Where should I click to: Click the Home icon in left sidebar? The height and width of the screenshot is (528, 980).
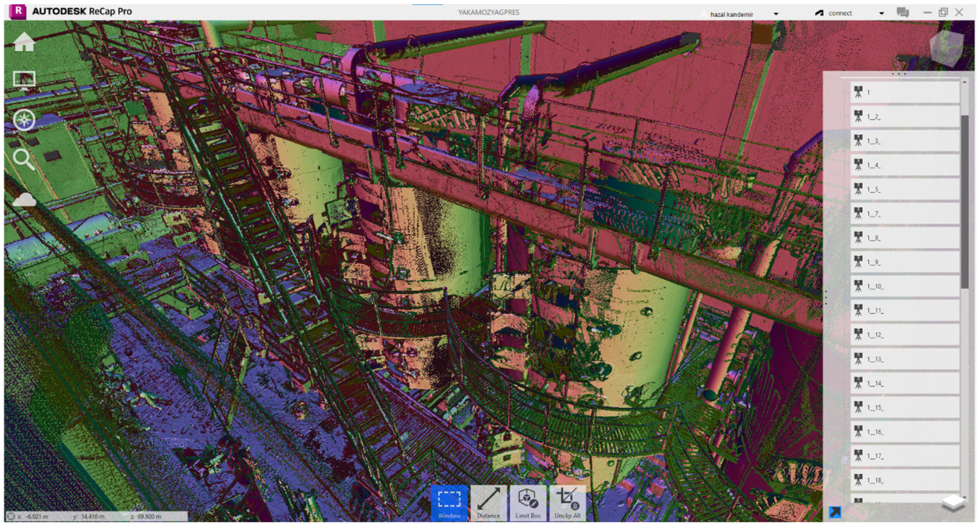(x=24, y=43)
